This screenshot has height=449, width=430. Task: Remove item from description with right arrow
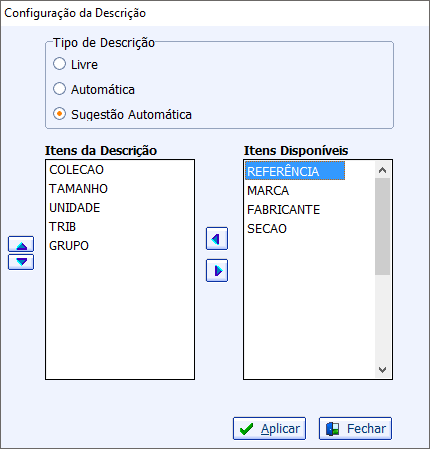coord(217,271)
